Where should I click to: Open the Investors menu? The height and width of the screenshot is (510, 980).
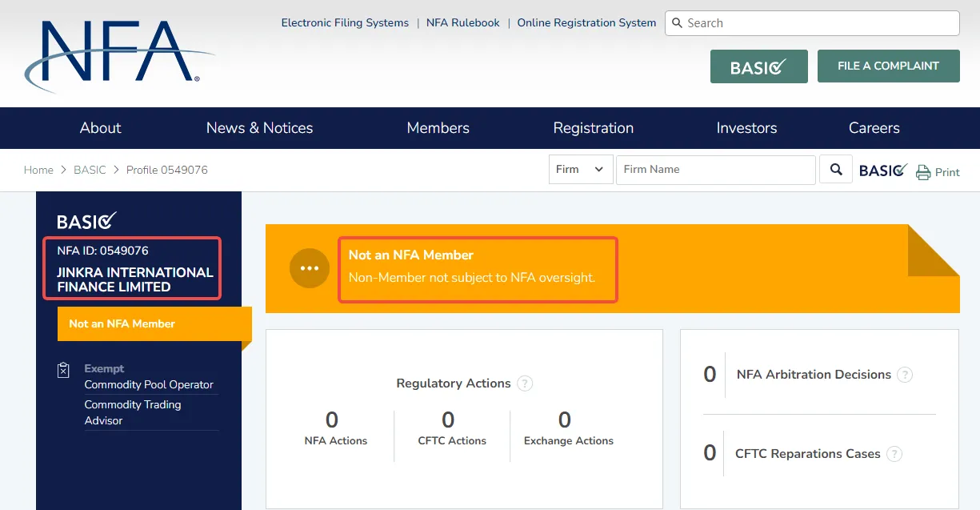pyautogui.click(x=746, y=128)
